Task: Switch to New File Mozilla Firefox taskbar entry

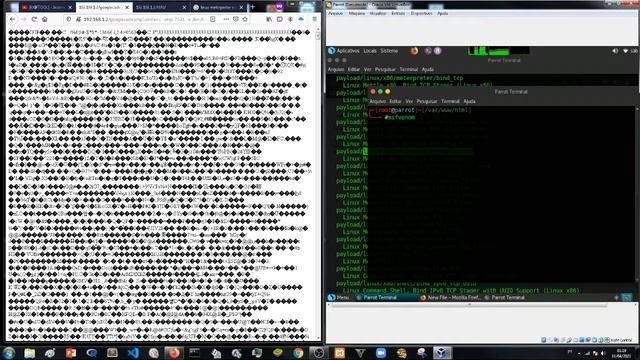Action: click(x=450, y=298)
